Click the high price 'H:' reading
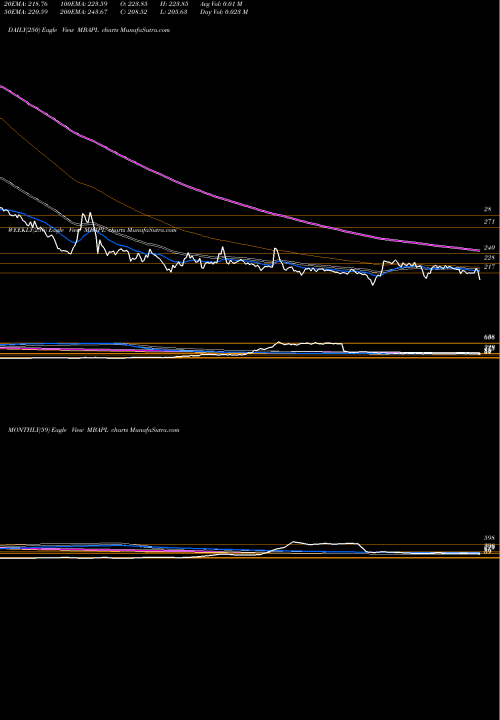The height and width of the screenshot is (720, 500). (174, 4)
